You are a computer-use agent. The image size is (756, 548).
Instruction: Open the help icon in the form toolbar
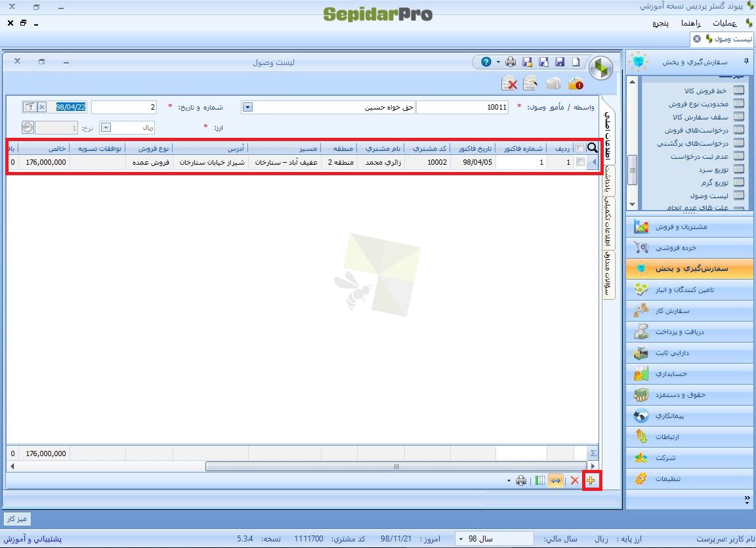(486, 62)
